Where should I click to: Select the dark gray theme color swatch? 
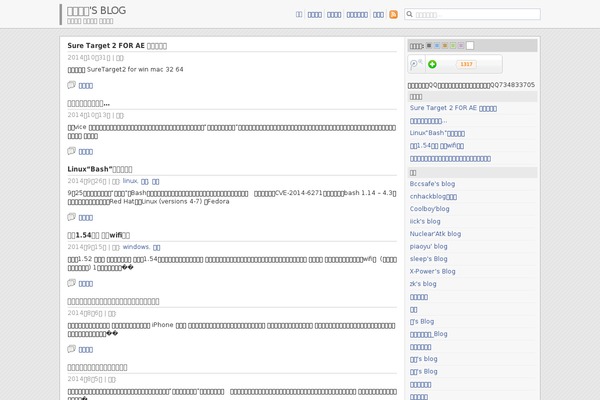pyautogui.click(x=429, y=46)
